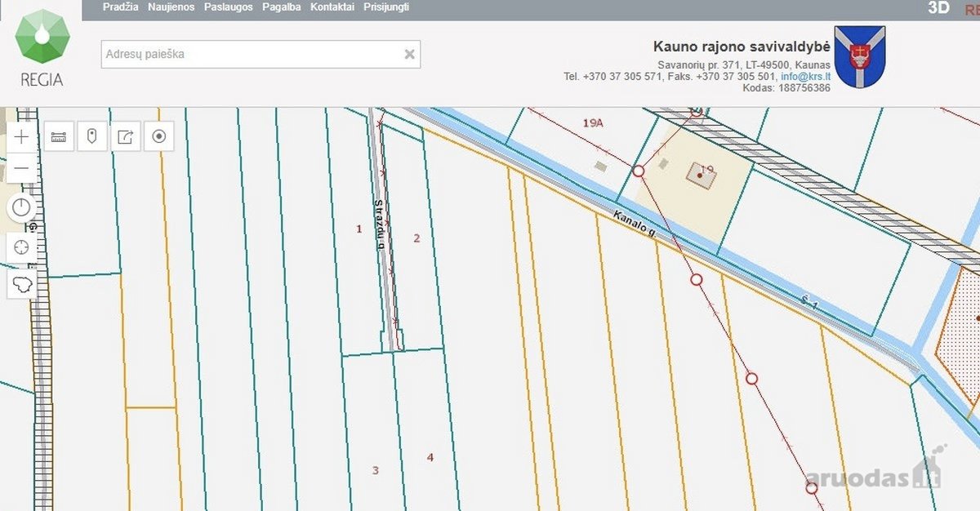Select the parcel numbered 4
The image size is (980, 511).
tap(430, 457)
